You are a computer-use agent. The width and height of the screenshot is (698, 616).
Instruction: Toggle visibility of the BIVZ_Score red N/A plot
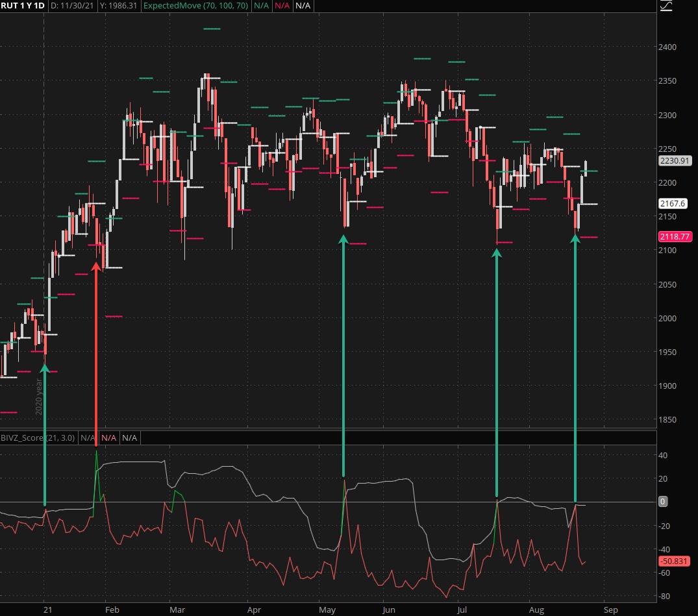(107, 437)
